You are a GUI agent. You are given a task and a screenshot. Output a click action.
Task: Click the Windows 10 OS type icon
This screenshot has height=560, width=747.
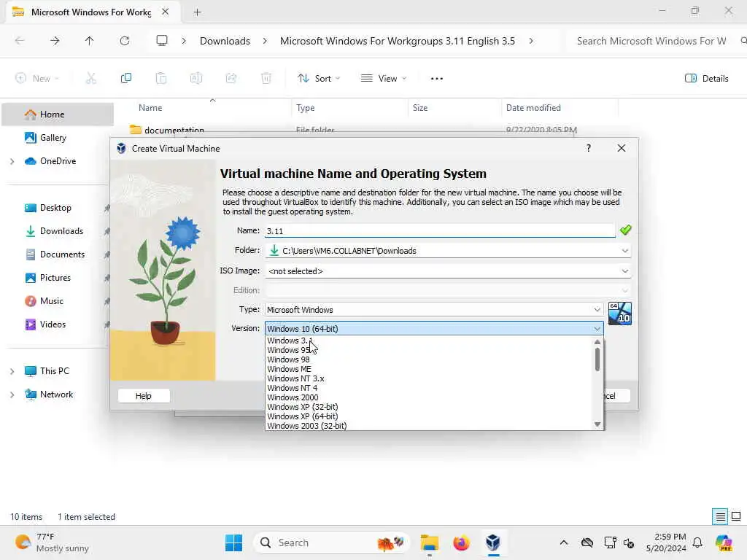click(x=620, y=314)
